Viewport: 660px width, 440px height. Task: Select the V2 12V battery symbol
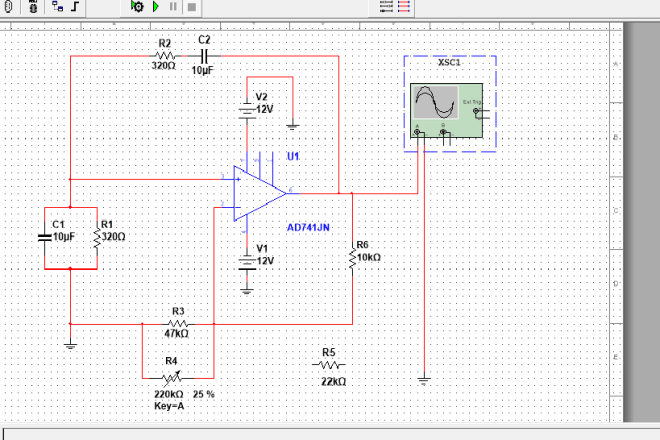coord(247,110)
